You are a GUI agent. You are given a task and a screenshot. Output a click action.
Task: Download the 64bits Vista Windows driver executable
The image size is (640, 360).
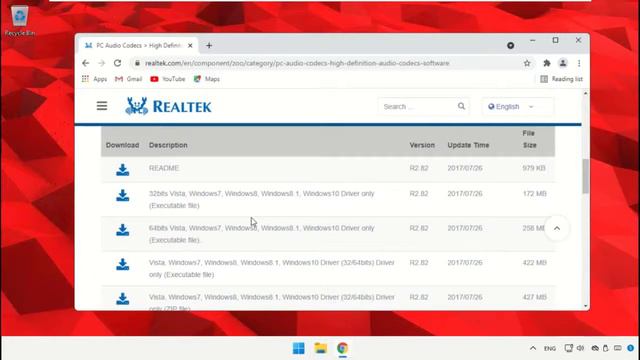(x=122, y=230)
